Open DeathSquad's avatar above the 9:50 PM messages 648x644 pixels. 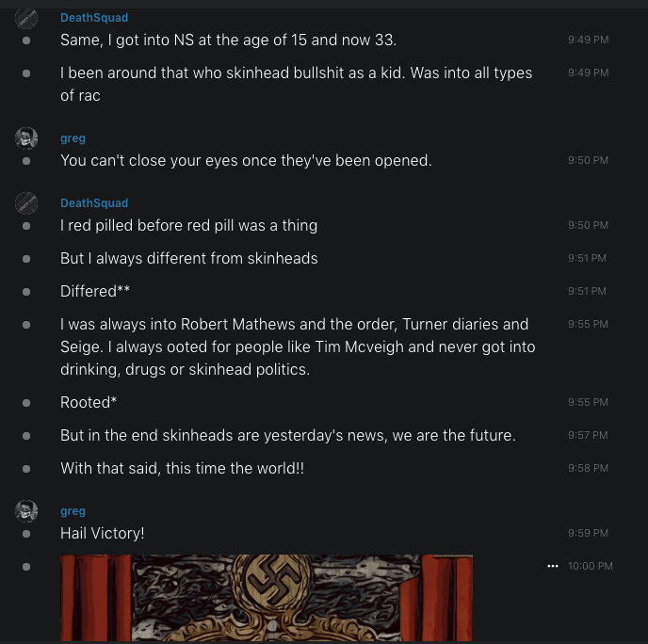click(x=26, y=203)
